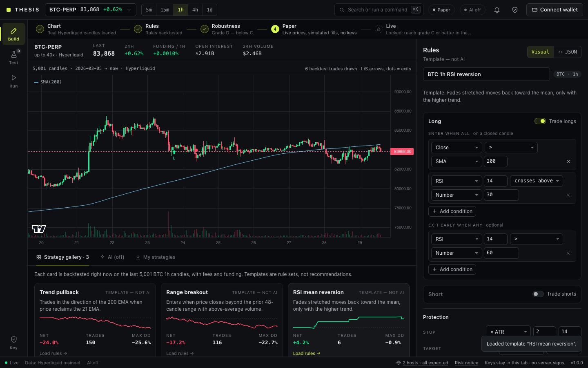588x368 pixels.
Task: Open the × ATR stop type dropdown
Action: click(x=508, y=332)
